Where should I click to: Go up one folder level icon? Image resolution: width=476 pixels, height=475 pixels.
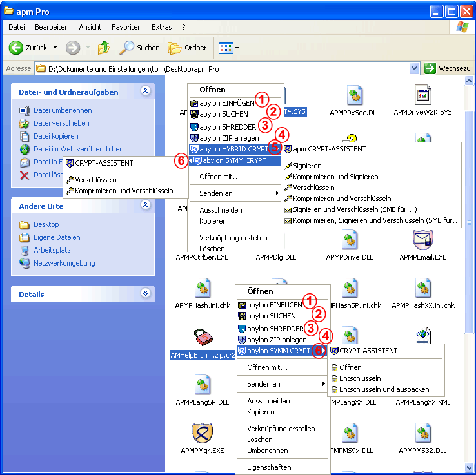(103, 48)
